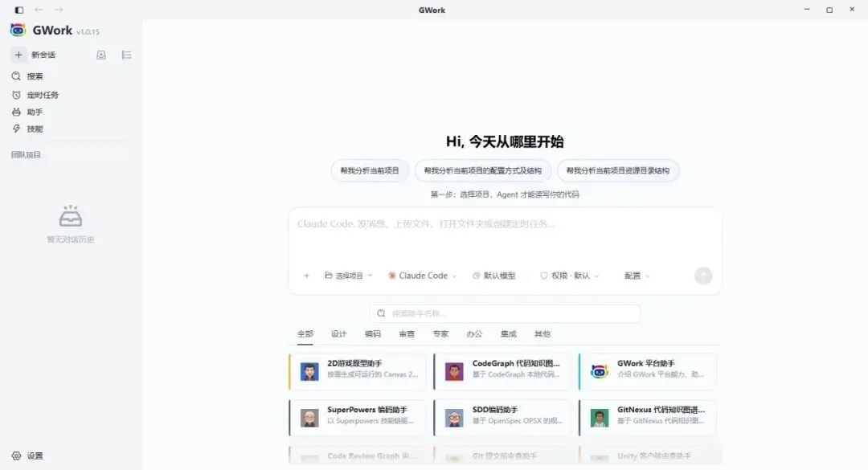Open the 2D游戏原型助手 card

[358, 371]
